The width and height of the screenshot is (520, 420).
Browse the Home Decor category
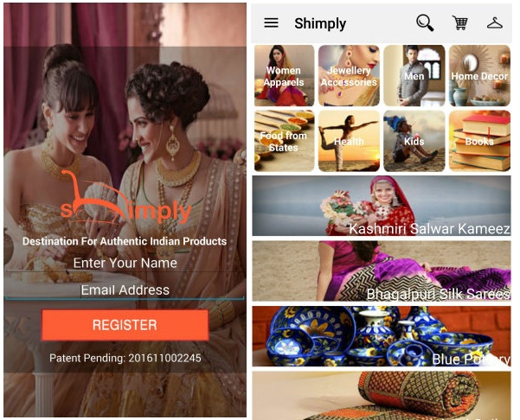tap(479, 75)
